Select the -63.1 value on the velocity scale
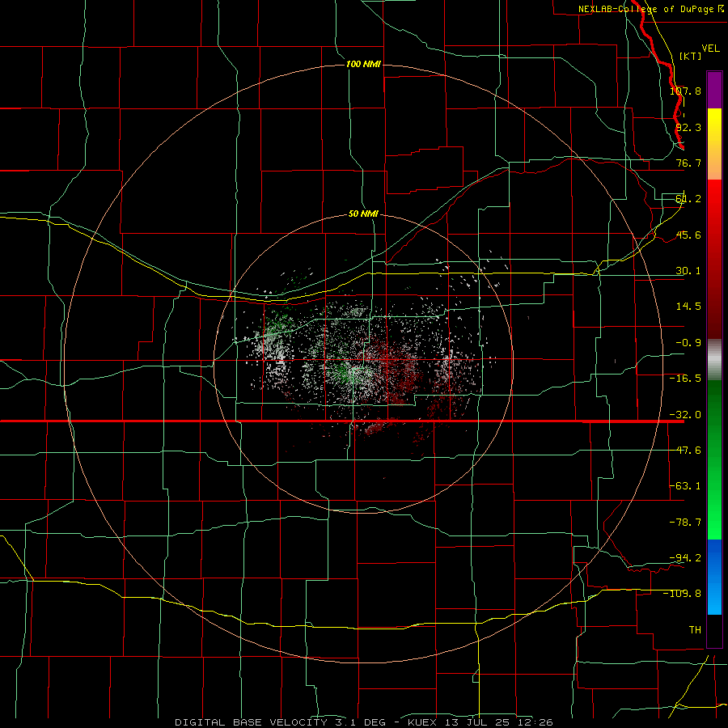728x728 pixels. click(685, 486)
